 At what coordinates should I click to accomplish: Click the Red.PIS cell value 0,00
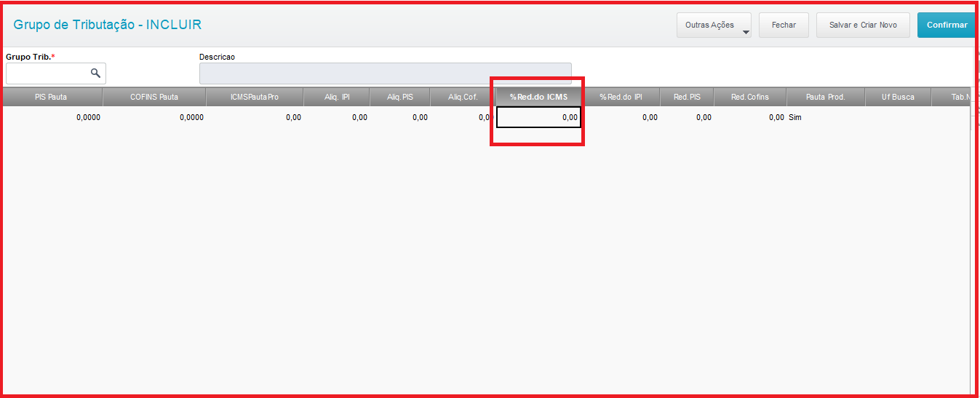click(704, 117)
